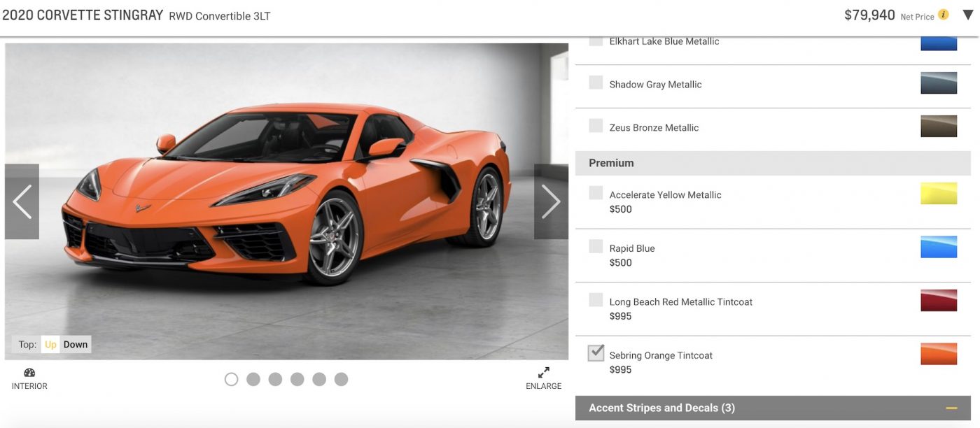
Task: Click the Zeus Bronze Metallic label
Action: coord(652,127)
